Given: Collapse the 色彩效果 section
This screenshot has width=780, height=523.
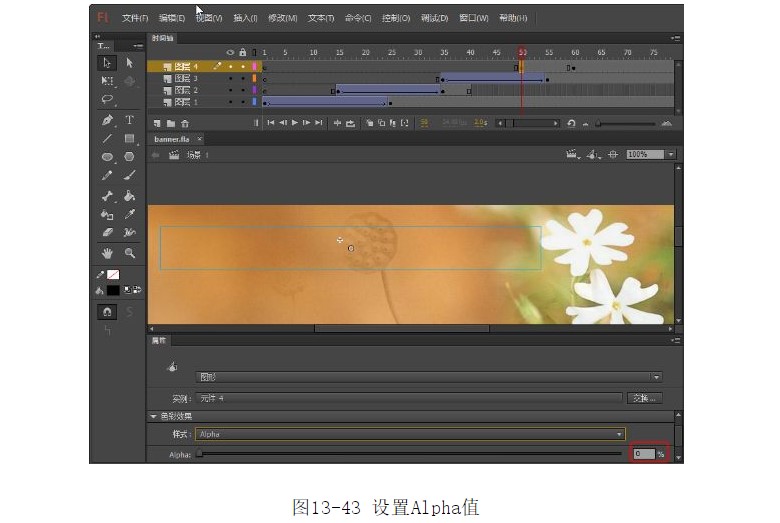Looking at the screenshot, I should (153, 416).
